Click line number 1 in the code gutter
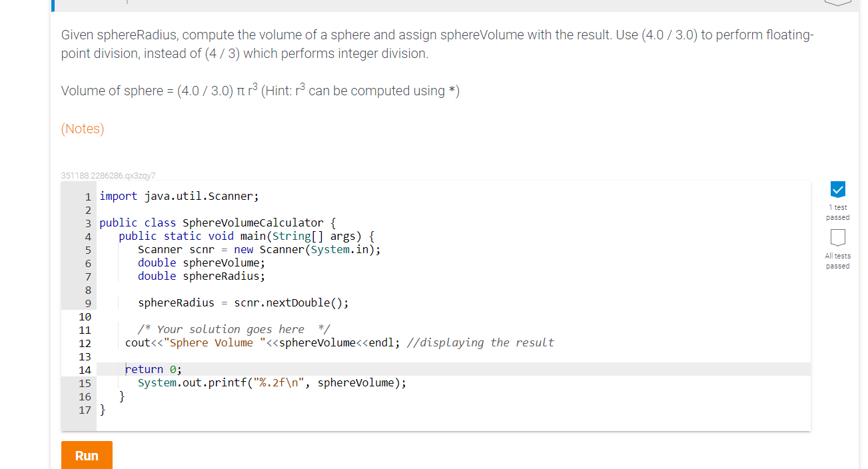868x469 pixels. click(87, 195)
